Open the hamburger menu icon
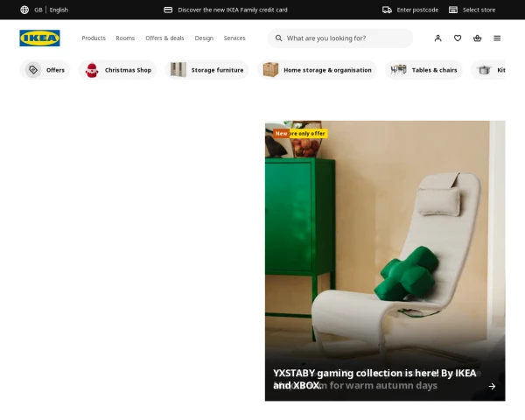 click(497, 38)
